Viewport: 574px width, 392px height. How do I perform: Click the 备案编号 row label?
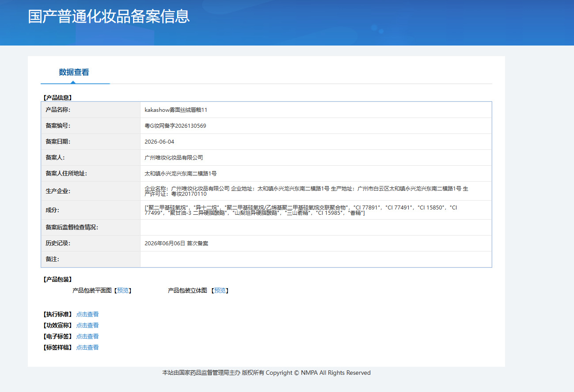point(58,126)
